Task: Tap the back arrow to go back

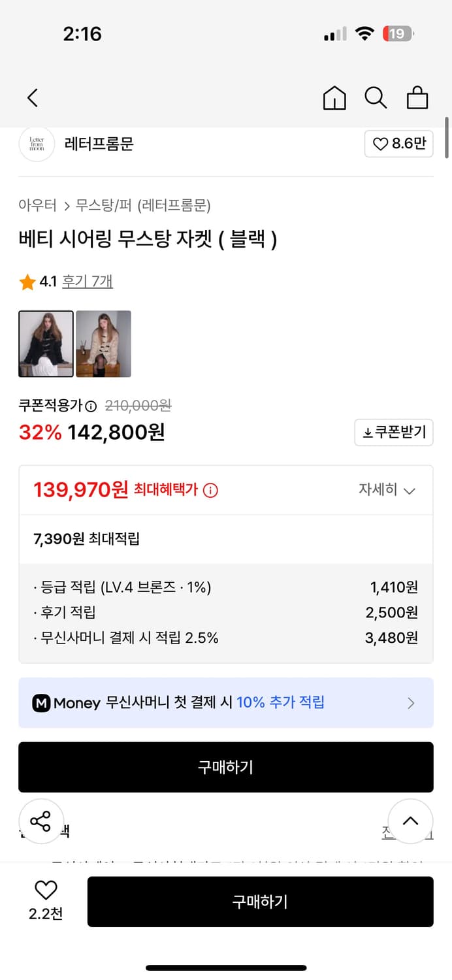Action: [32, 97]
